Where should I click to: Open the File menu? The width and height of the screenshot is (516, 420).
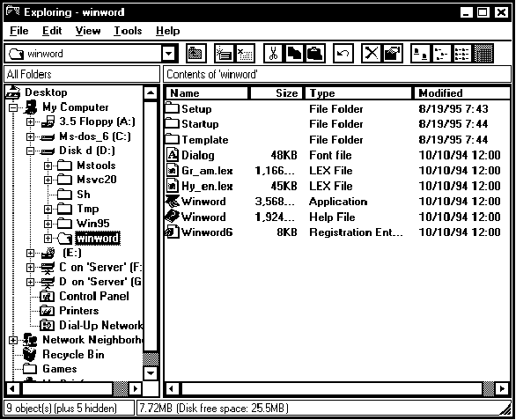click(x=19, y=31)
